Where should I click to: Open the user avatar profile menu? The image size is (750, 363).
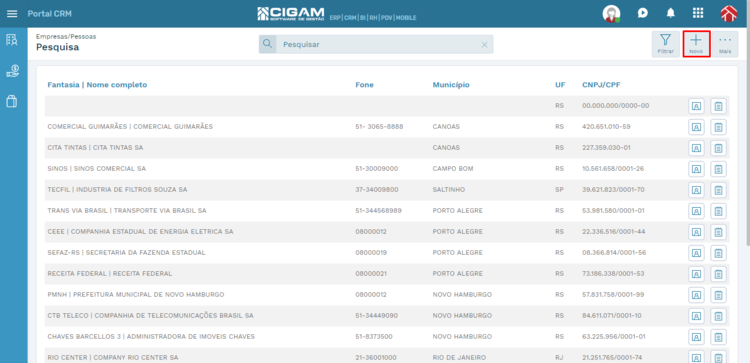coord(611,13)
